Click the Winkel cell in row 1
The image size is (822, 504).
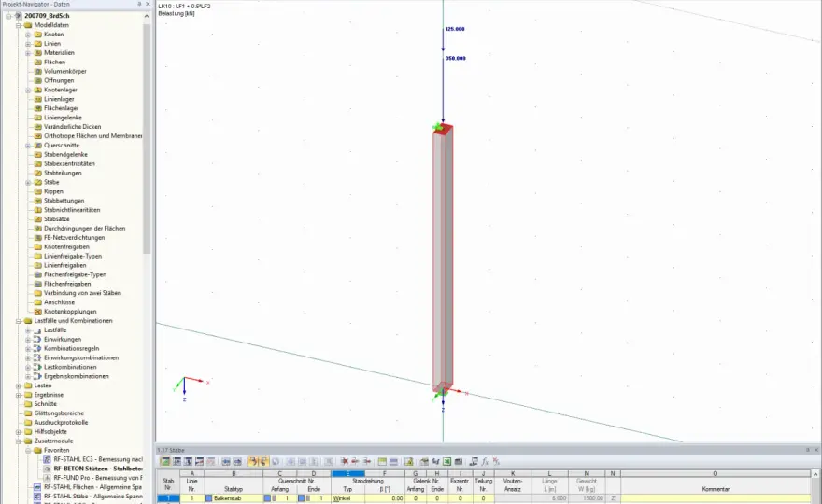(347, 498)
